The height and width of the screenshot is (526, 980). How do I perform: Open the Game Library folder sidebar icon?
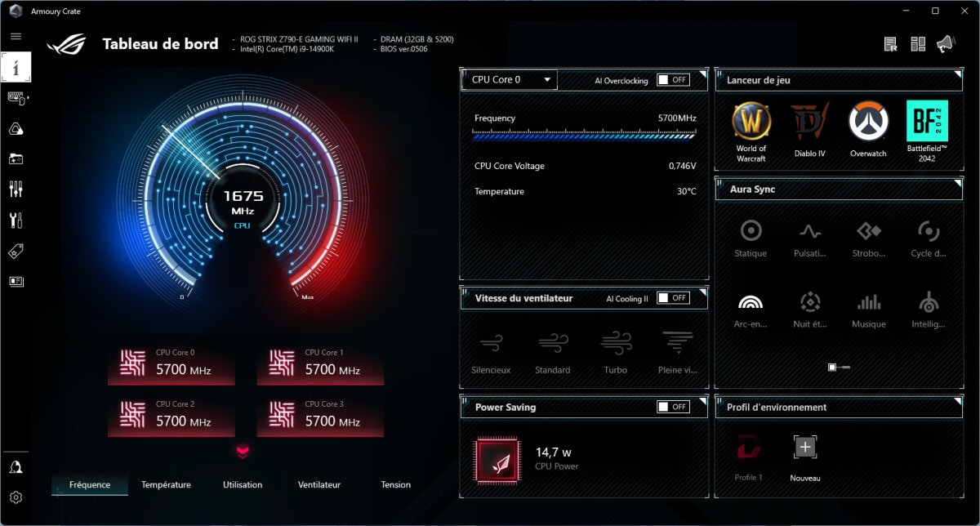(16, 159)
